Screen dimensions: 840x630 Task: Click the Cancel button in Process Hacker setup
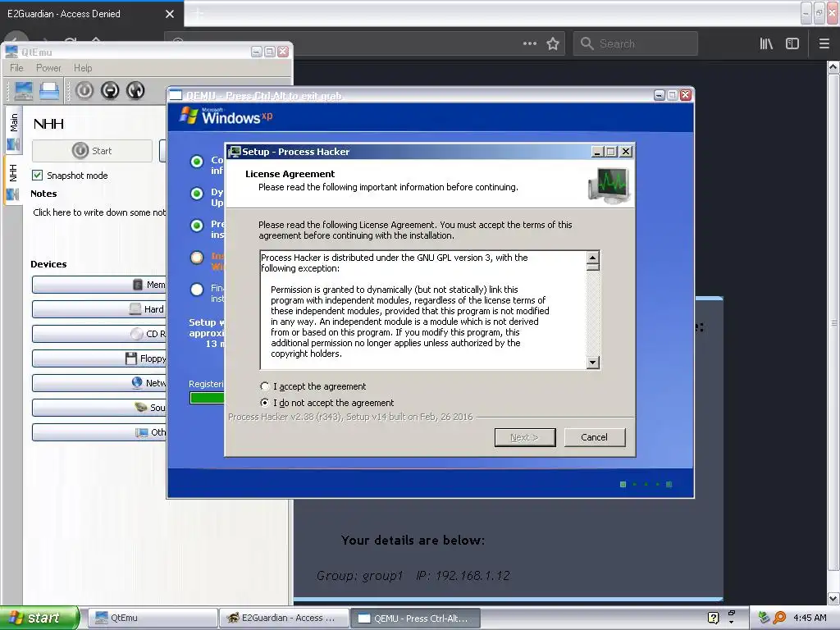click(x=594, y=437)
